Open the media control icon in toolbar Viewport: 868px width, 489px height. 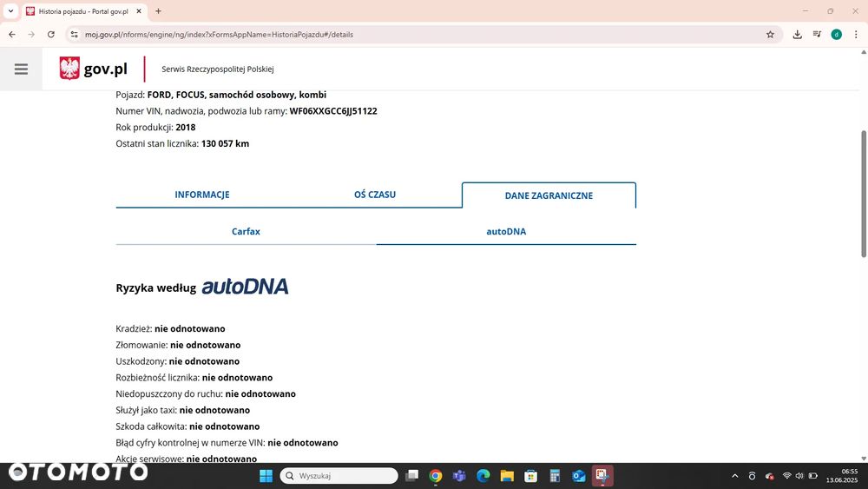817,35
